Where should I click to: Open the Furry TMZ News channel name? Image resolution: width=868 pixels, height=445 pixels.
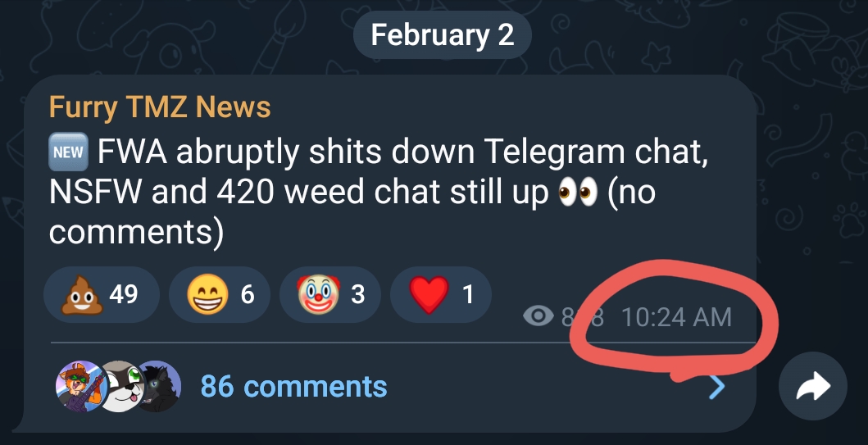(x=160, y=107)
